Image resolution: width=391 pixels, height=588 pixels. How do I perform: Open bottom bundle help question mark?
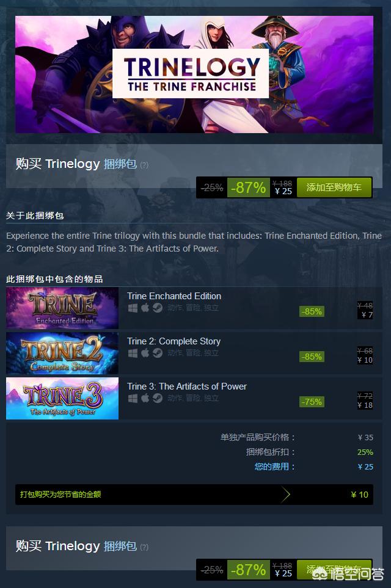(x=144, y=548)
